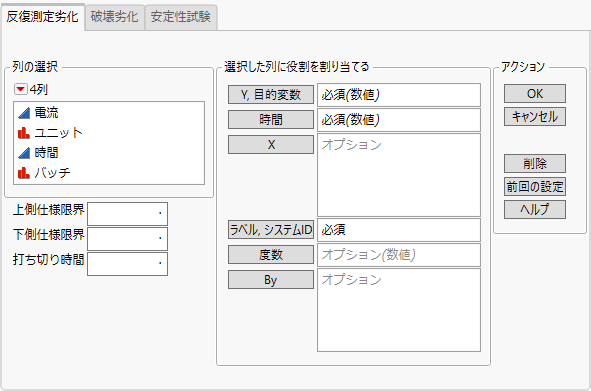The height and width of the screenshot is (391, 591).
Task: Open help with the ヘルプ button
Action: pyautogui.click(x=535, y=209)
